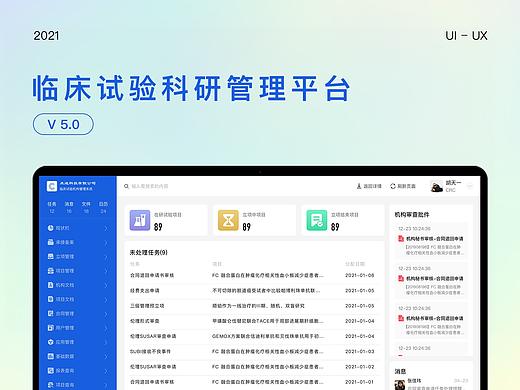Expand the 应用管理 chevron
The height and width of the screenshot is (390, 520).
tap(106, 343)
